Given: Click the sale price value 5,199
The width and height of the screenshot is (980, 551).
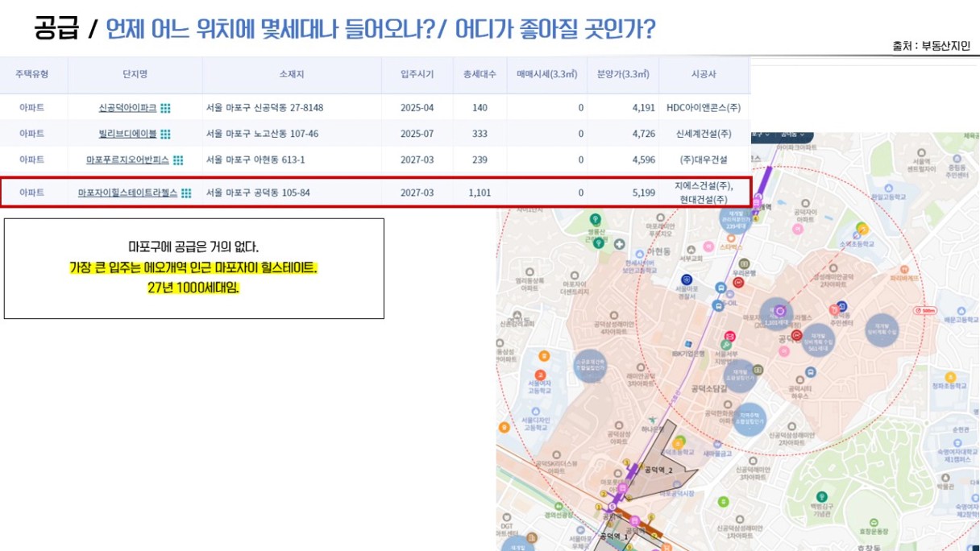Looking at the screenshot, I should 644,193.
